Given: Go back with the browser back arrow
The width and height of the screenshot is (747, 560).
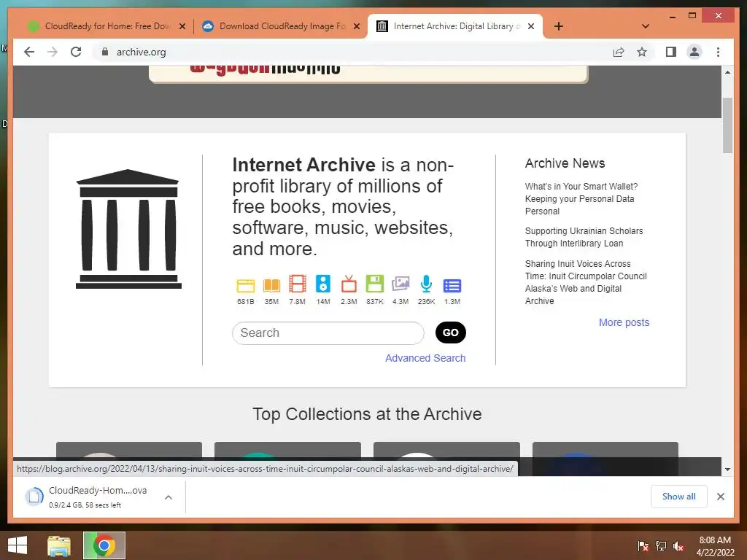Looking at the screenshot, I should pos(29,52).
